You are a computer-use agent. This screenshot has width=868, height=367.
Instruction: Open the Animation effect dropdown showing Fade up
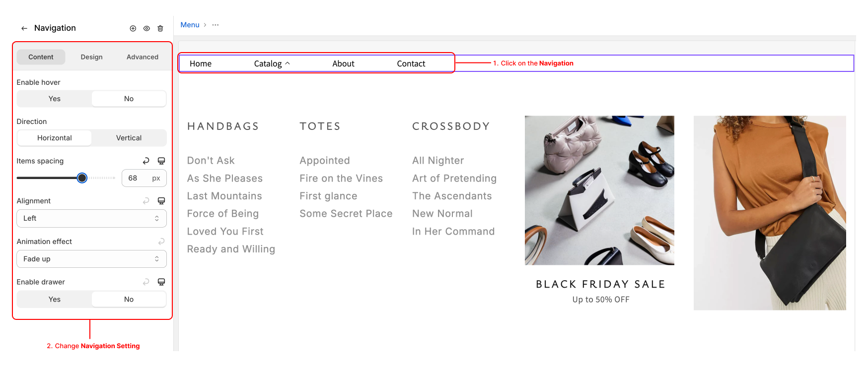tap(91, 259)
